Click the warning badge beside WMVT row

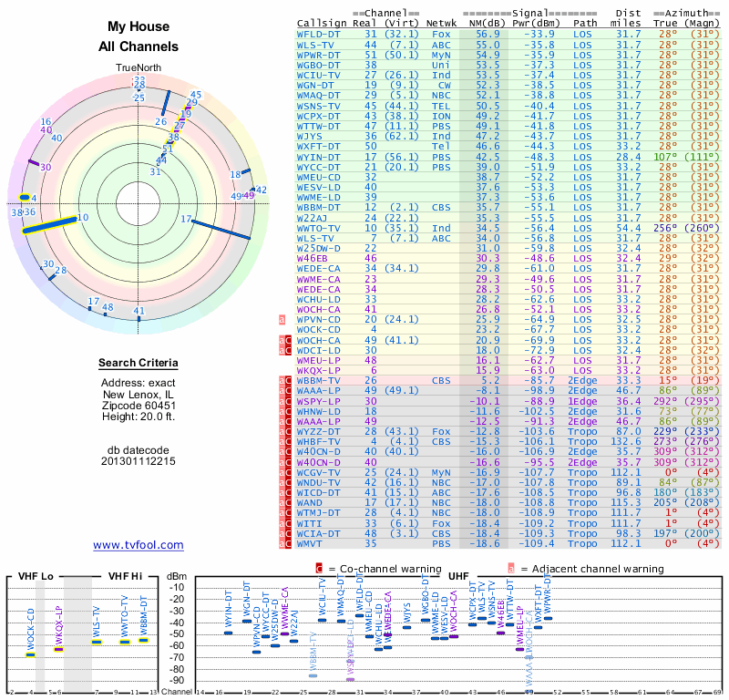[x=285, y=543]
